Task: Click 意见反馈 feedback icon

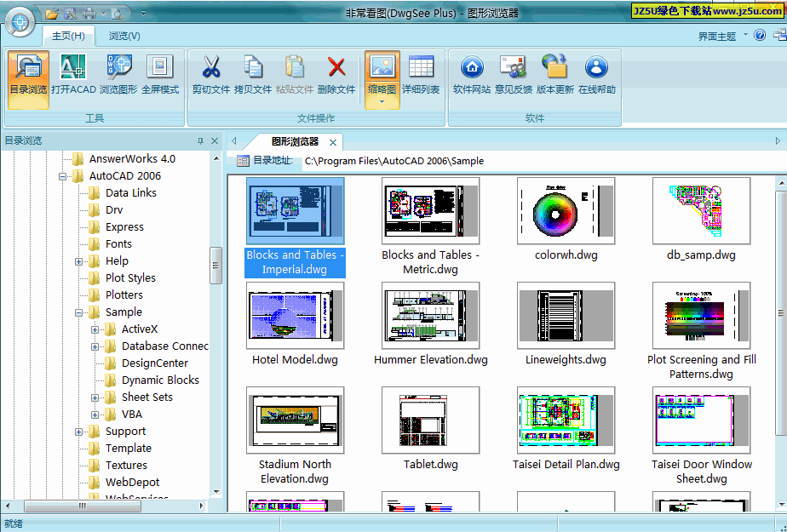Action: click(514, 75)
